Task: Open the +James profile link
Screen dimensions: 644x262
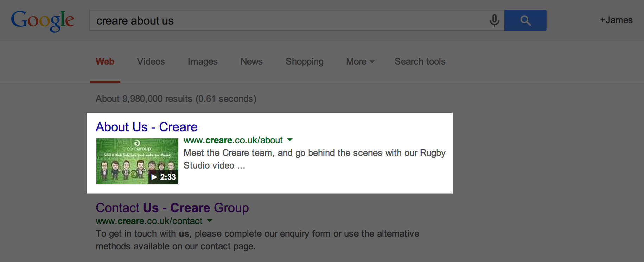Action: (616, 20)
